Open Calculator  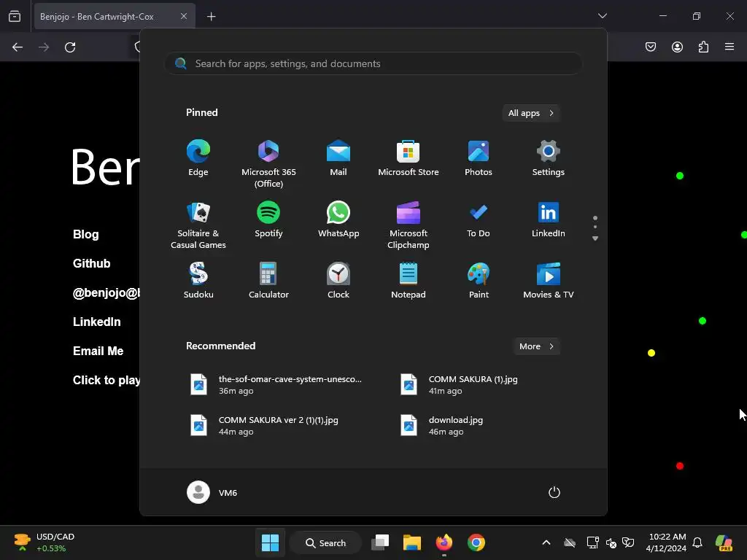[x=268, y=281]
